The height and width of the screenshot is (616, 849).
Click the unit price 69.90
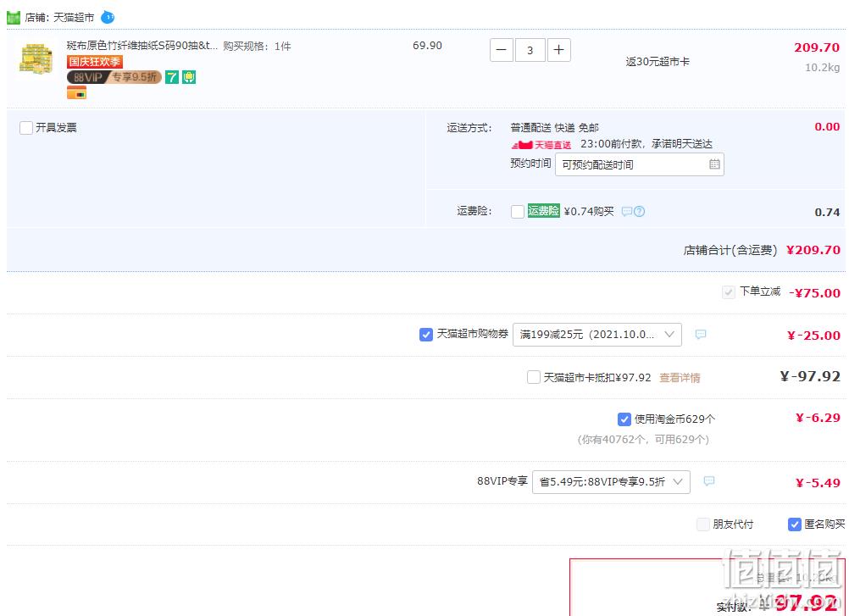pyautogui.click(x=427, y=46)
